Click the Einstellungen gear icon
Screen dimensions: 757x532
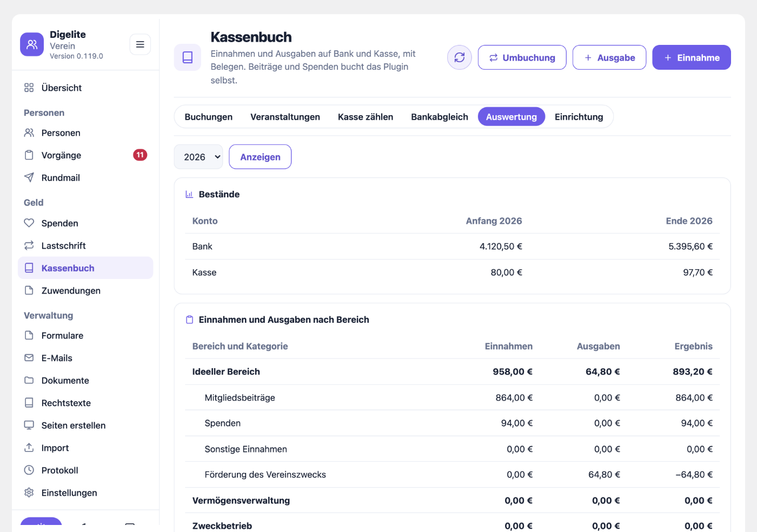coord(29,493)
